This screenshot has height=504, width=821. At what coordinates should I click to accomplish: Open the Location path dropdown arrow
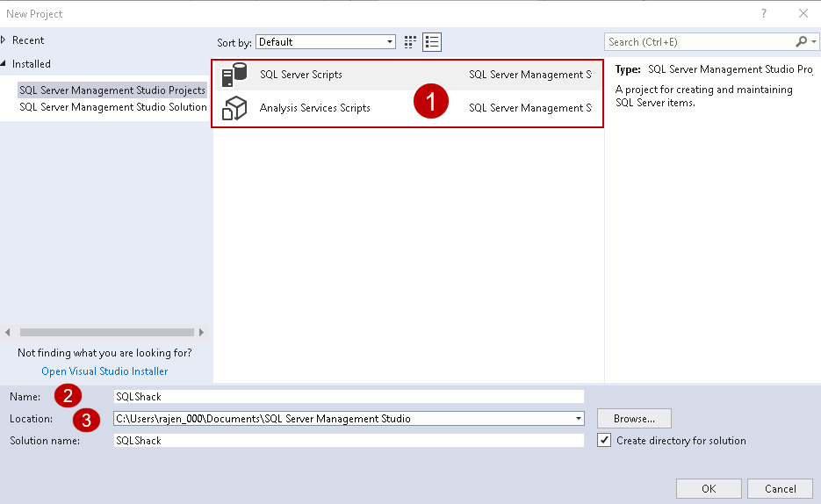pos(578,419)
